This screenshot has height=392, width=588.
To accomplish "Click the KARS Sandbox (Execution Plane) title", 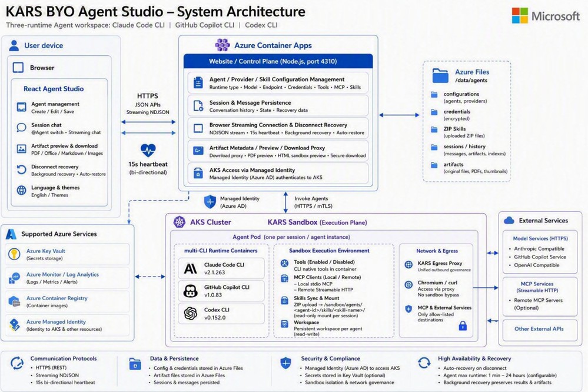I will tap(317, 222).
